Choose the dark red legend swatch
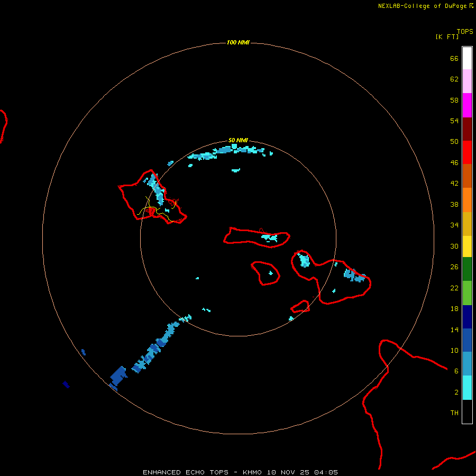 (467, 129)
